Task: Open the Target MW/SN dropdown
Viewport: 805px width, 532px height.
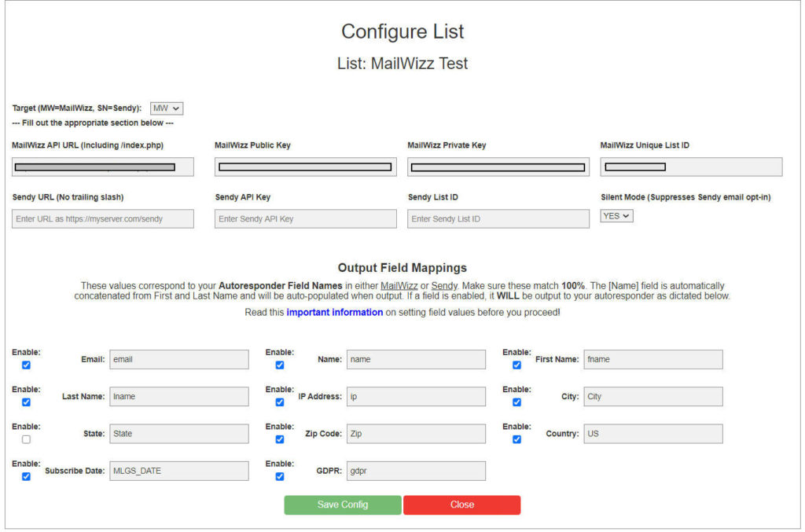Action: coord(167,108)
